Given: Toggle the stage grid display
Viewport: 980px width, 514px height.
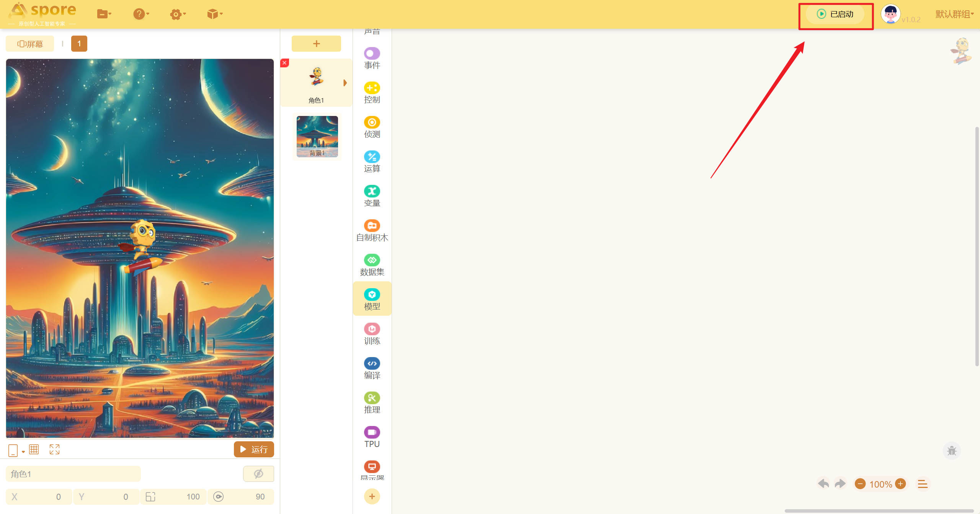Looking at the screenshot, I should pyautogui.click(x=34, y=449).
